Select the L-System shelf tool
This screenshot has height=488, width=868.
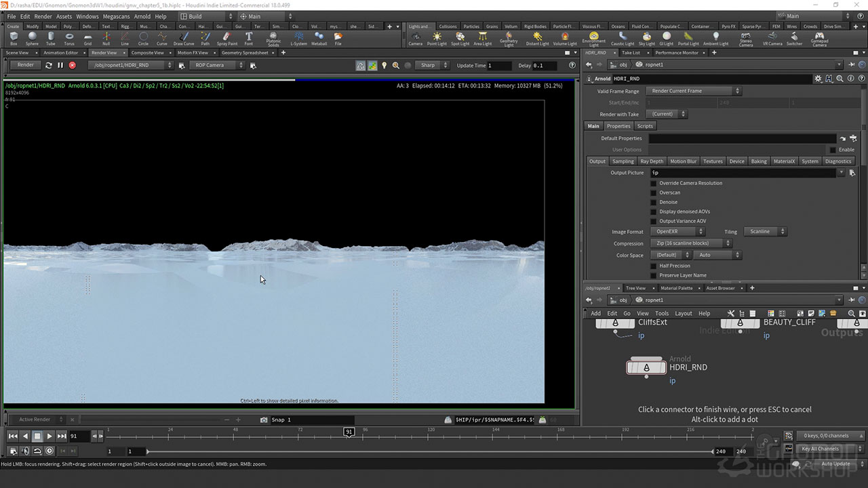click(x=298, y=38)
